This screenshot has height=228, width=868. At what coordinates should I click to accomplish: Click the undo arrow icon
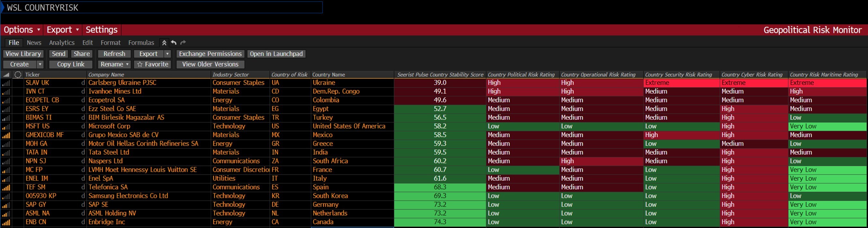[174, 43]
